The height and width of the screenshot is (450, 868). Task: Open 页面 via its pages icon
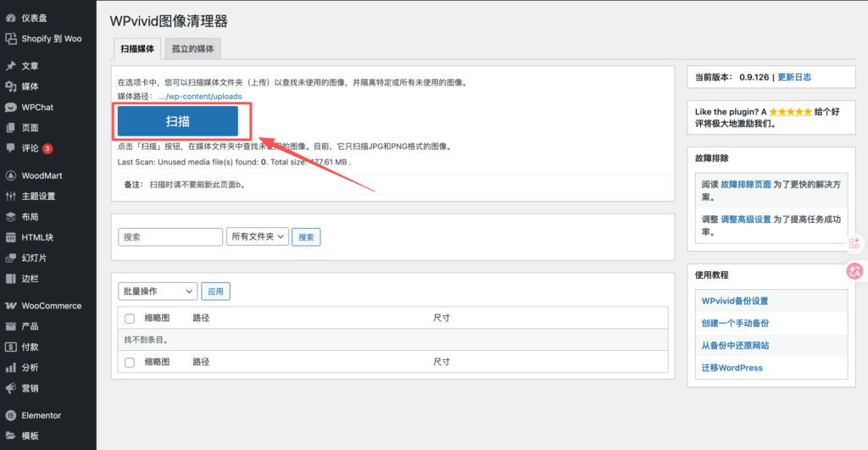(x=10, y=128)
